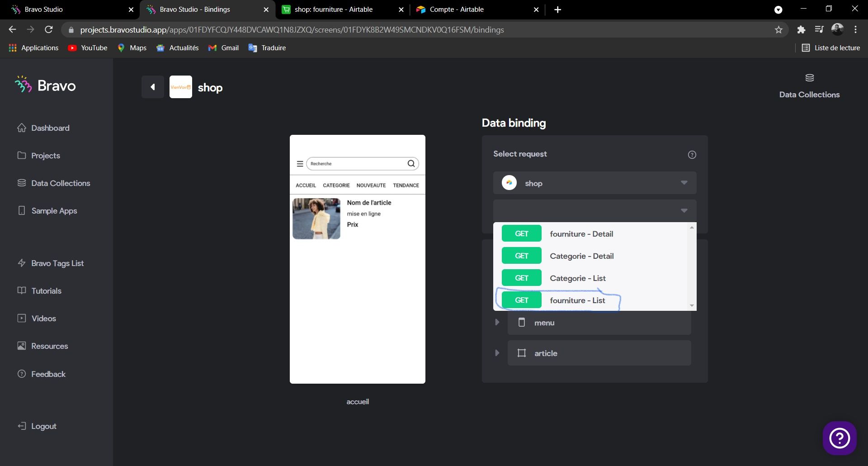868x466 pixels.
Task: Open new browser tab
Action: pos(558,10)
